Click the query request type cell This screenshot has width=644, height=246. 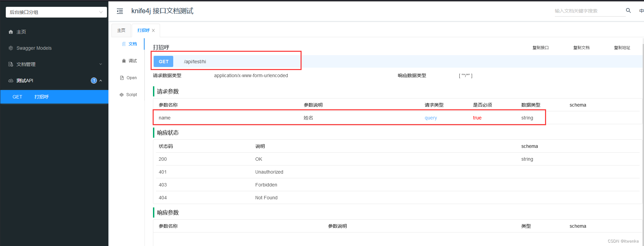(x=431, y=118)
